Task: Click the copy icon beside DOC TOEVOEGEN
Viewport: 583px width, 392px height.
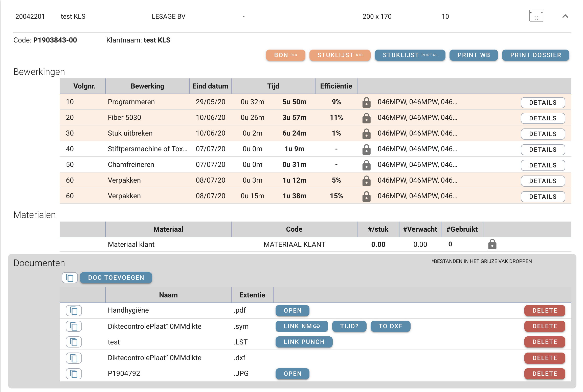Action: (x=70, y=278)
